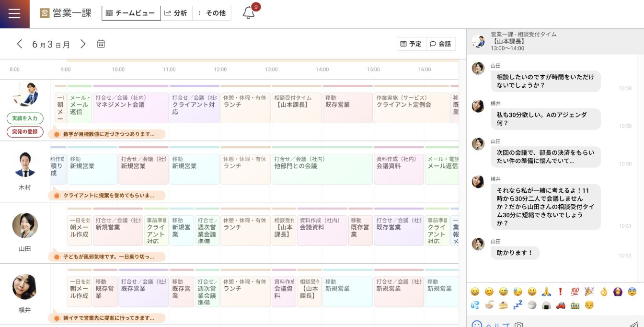
Task: Open the notifications bell
Action: click(248, 13)
